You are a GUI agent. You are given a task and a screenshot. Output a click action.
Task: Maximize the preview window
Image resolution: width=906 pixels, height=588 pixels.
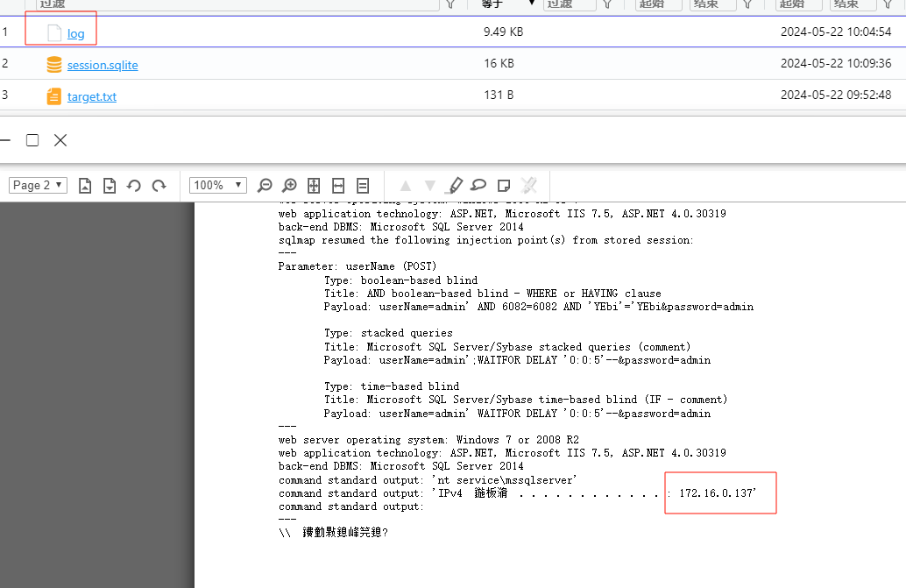click(x=32, y=140)
